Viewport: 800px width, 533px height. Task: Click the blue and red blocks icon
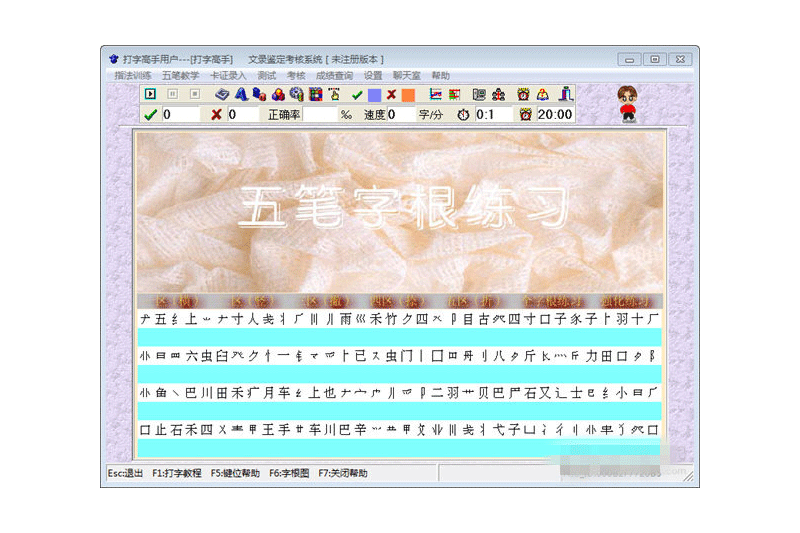tap(259, 94)
